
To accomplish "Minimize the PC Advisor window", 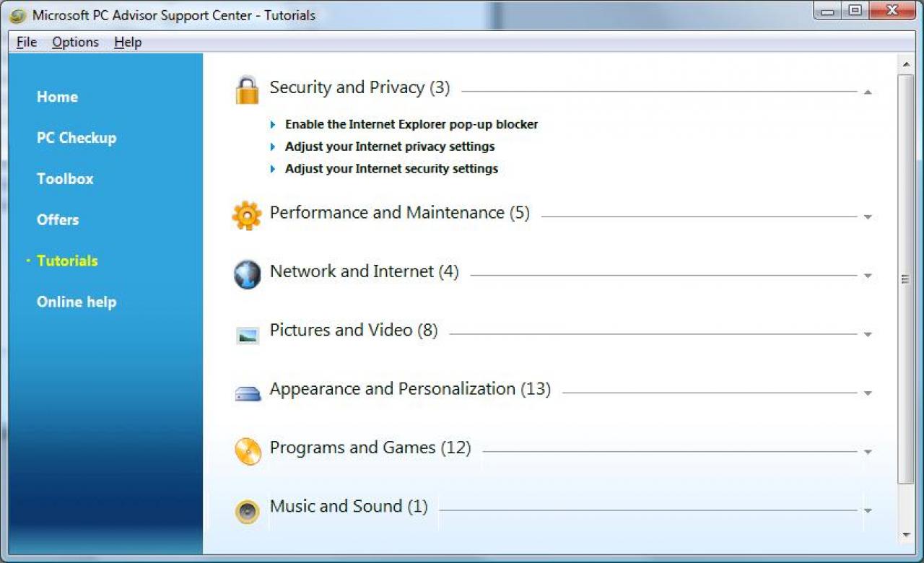I will click(828, 11).
